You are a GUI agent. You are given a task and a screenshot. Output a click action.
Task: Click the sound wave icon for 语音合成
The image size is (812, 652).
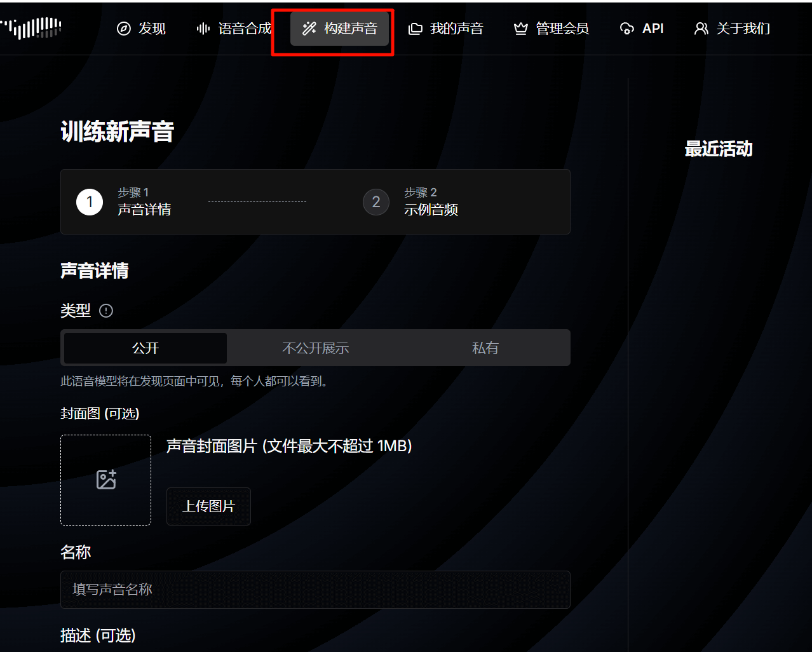(203, 29)
